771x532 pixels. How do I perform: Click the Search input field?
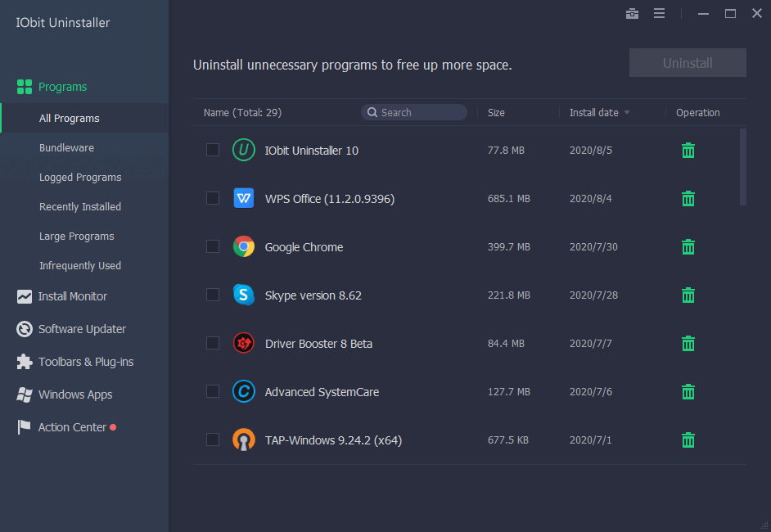414,112
